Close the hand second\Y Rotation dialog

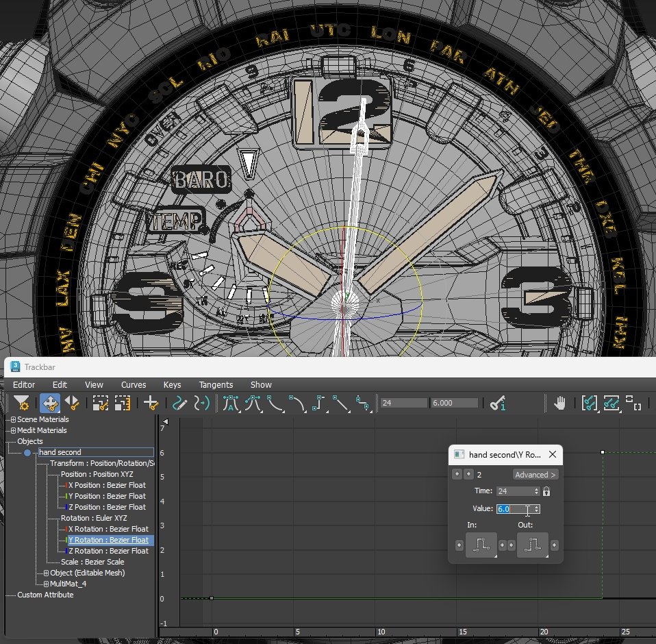[552, 454]
